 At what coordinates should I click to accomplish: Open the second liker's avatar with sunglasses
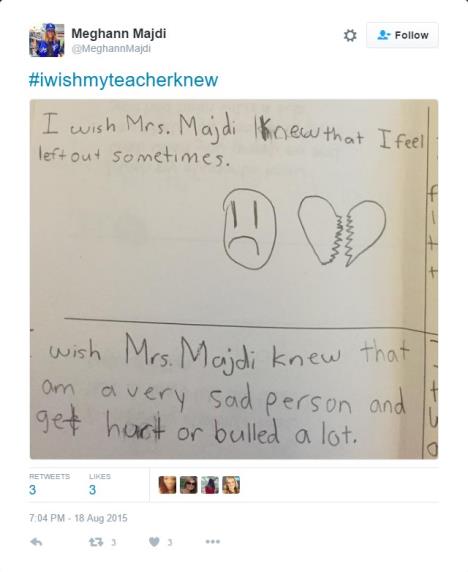[189, 485]
